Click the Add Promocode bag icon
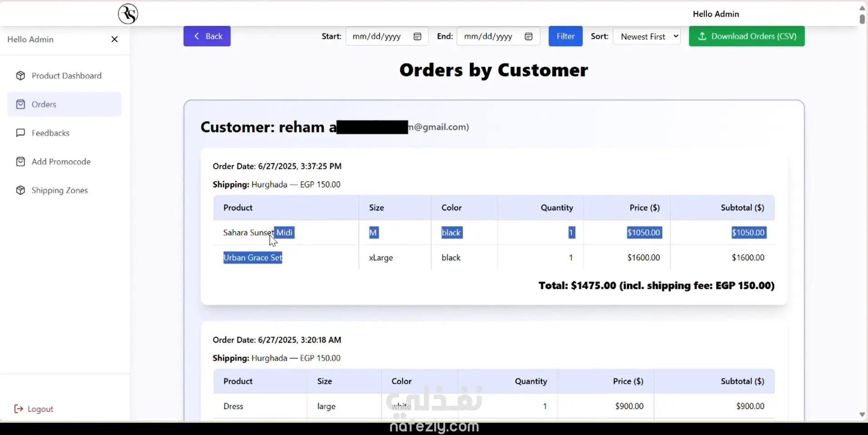The image size is (868, 435). (x=20, y=162)
